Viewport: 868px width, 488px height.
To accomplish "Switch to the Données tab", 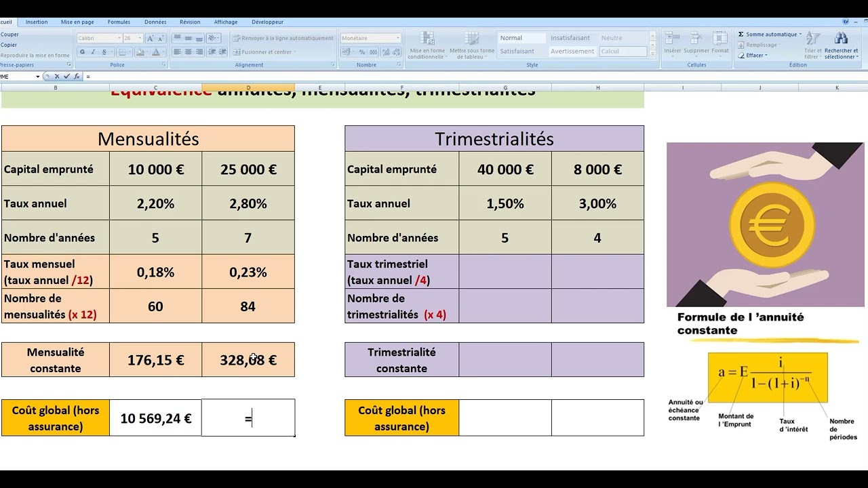I will click(155, 22).
